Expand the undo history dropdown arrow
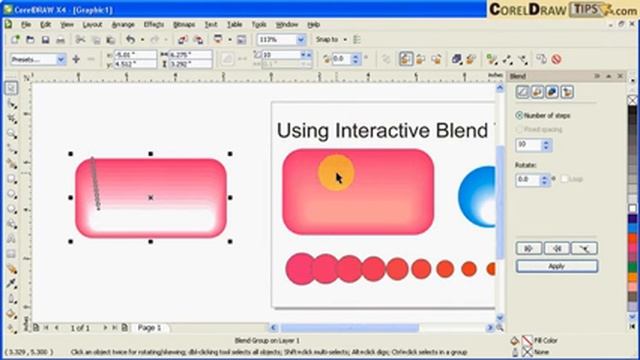The image size is (640, 360). (x=142, y=40)
